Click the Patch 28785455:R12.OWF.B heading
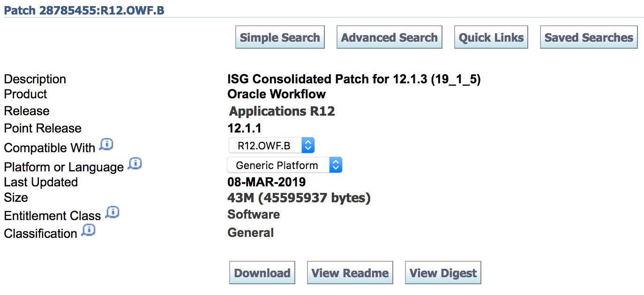644x295 pixels. pyautogui.click(x=84, y=10)
